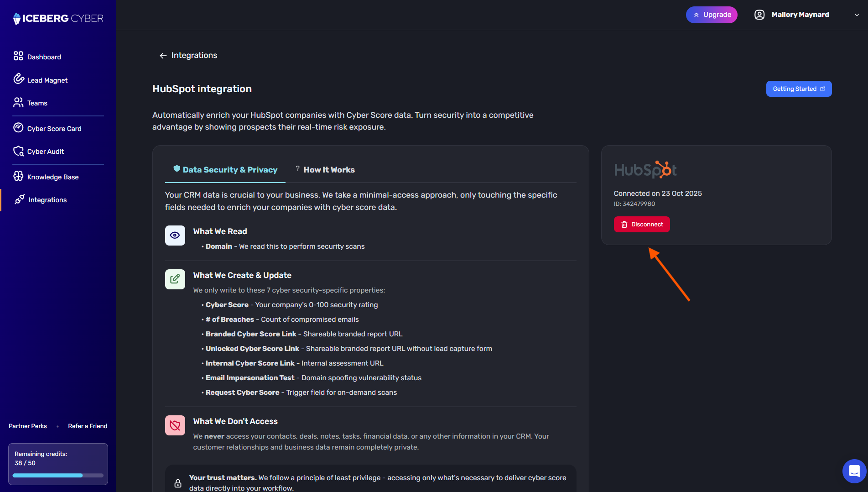Image resolution: width=868 pixels, height=492 pixels.
Task: Expand the Mallory Maynard account dropdown
Action: pyautogui.click(x=806, y=15)
